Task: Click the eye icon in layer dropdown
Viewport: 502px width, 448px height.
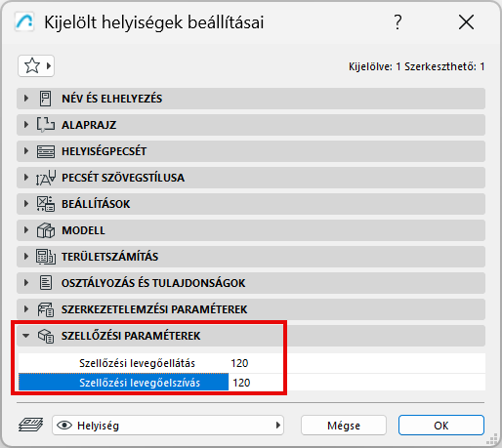Action: point(64,426)
